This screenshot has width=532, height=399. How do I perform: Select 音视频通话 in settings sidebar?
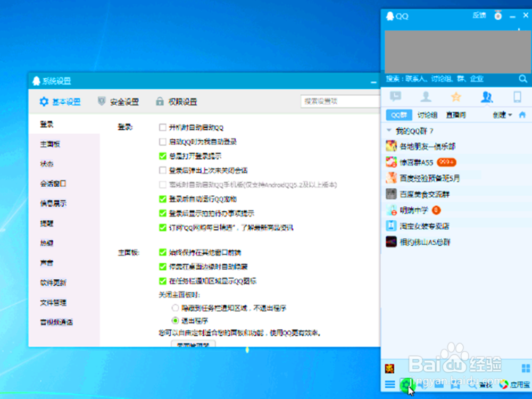point(56,322)
